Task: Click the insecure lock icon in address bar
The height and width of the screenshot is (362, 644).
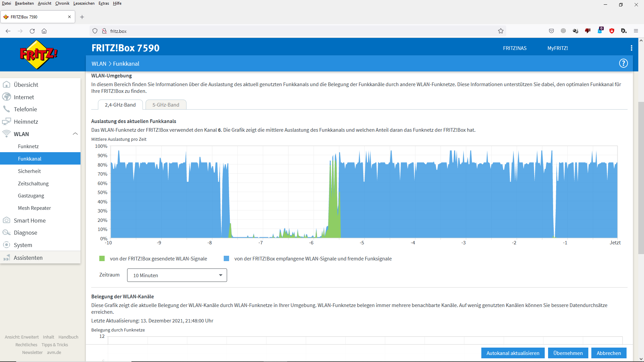Action: pyautogui.click(x=104, y=31)
